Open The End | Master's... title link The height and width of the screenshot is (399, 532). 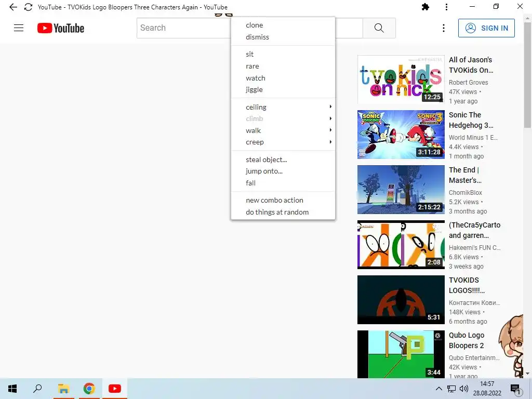465,175
